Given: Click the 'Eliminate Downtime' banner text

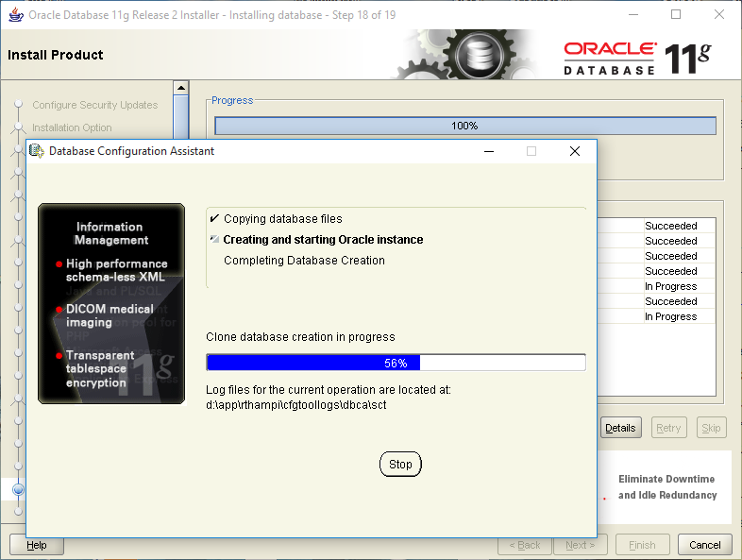Looking at the screenshot, I should (667, 486).
